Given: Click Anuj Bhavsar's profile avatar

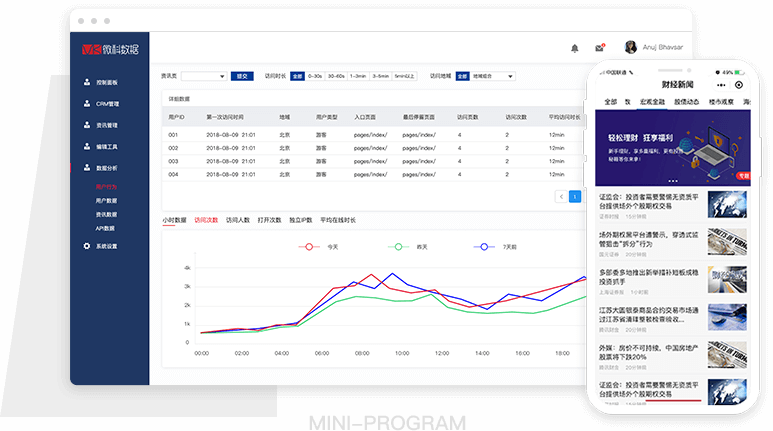Looking at the screenshot, I should (631, 46).
